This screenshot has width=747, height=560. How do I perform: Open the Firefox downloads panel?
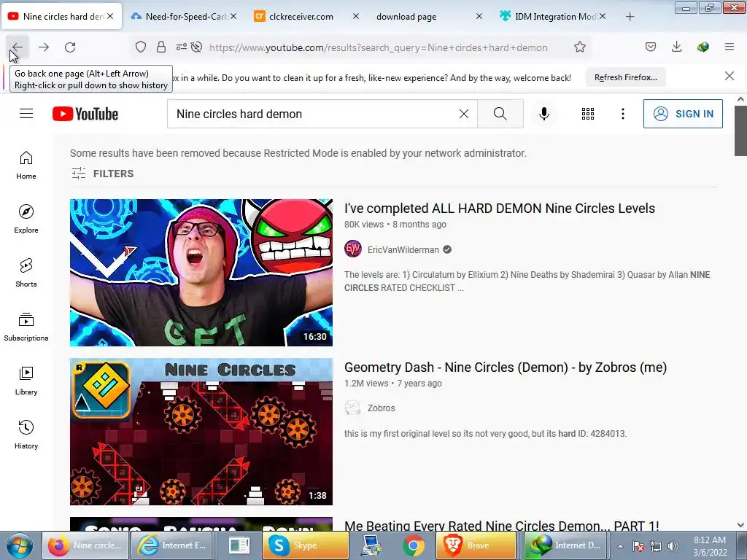(676, 47)
